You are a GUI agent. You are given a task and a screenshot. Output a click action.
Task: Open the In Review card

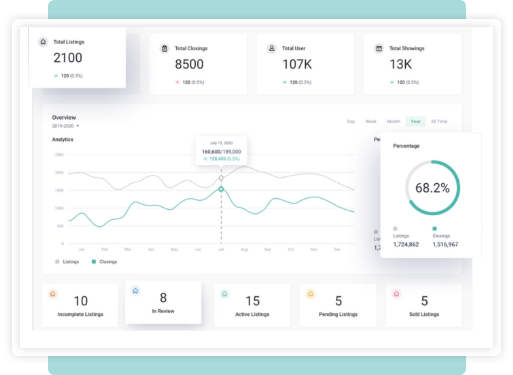(x=163, y=302)
